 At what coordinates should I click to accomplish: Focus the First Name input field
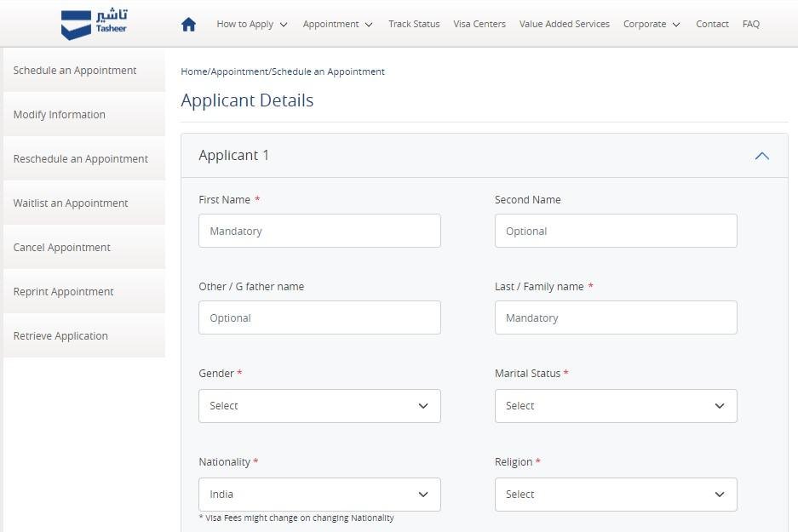tap(319, 231)
